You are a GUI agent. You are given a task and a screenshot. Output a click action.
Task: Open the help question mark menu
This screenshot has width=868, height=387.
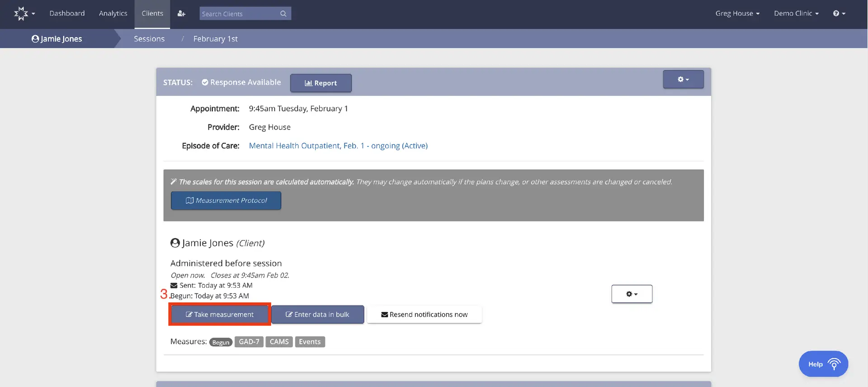(839, 14)
